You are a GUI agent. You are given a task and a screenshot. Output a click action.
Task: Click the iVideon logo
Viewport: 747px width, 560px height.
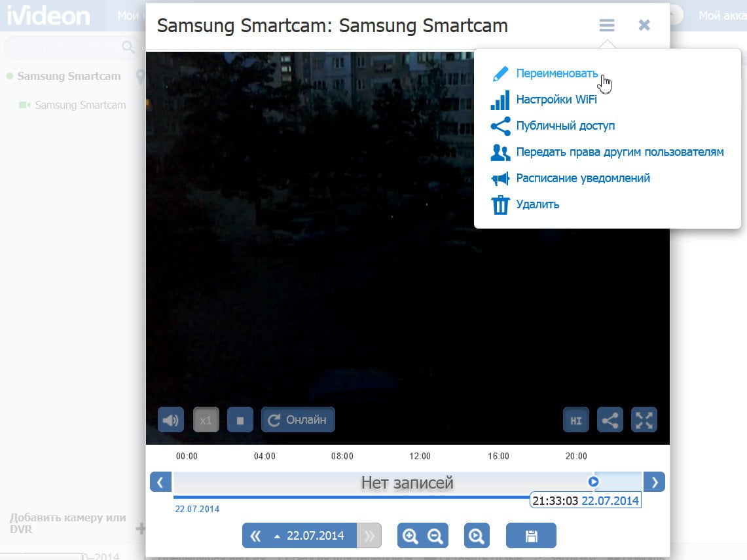[48, 16]
